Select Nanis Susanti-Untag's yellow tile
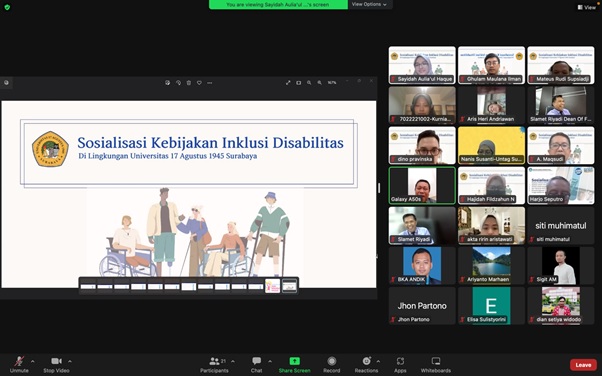Screen dimensions: 602x376 491,145
